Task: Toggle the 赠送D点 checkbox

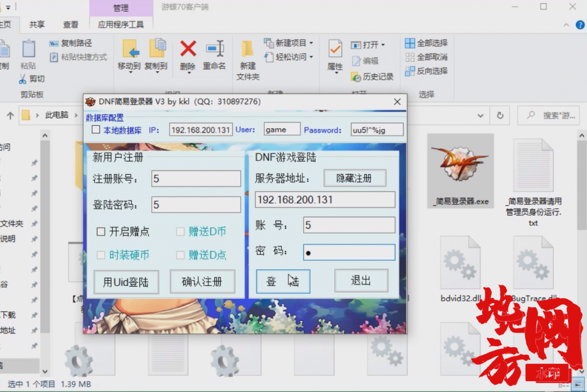Action: point(181,256)
